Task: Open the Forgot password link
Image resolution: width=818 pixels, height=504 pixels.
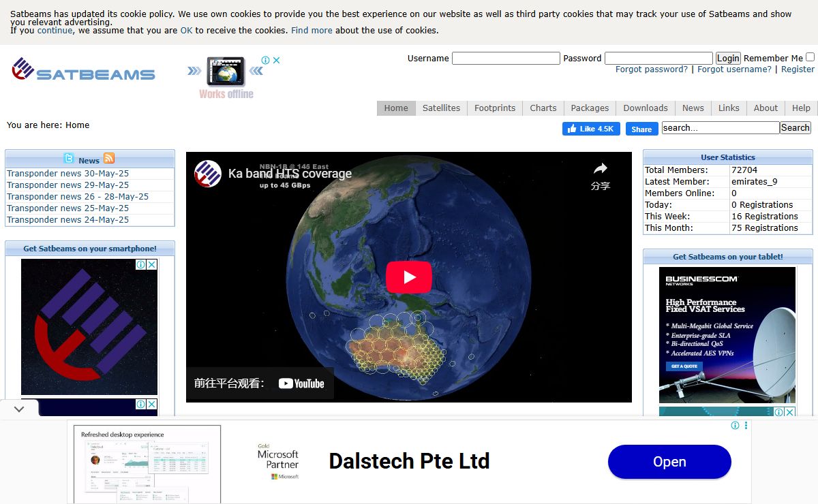Action: [x=652, y=69]
